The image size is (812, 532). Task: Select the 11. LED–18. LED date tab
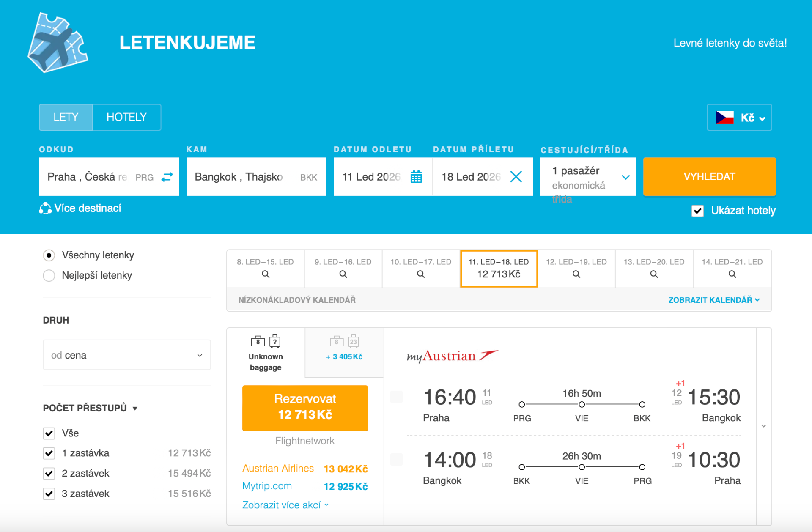pos(499,269)
